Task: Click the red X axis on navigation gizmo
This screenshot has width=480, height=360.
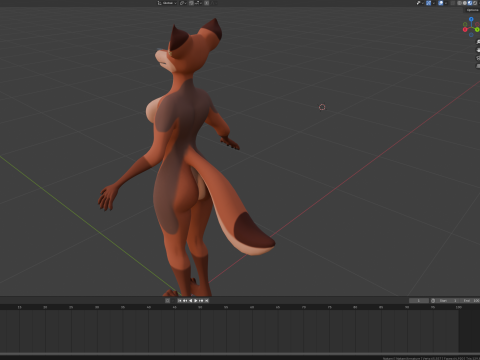Action: tap(465, 29)
